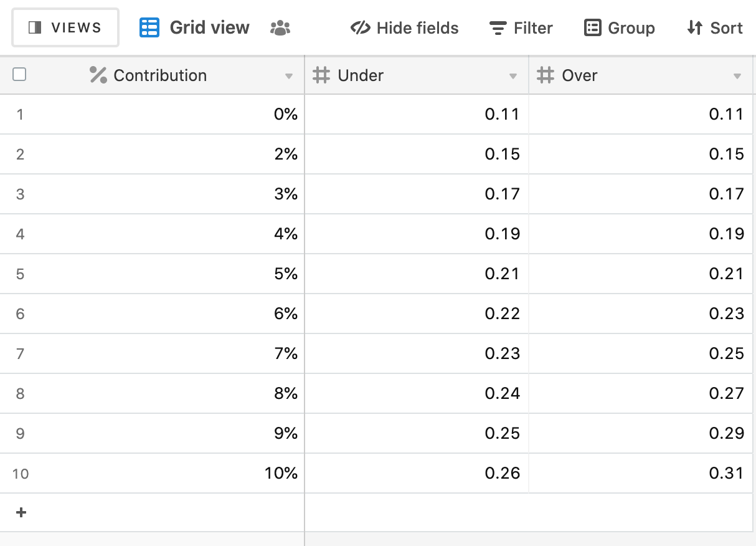Click the Filter lines icon
Viewport: 756px width, 546px height.
pyautogui.click(x=498, y=28)
